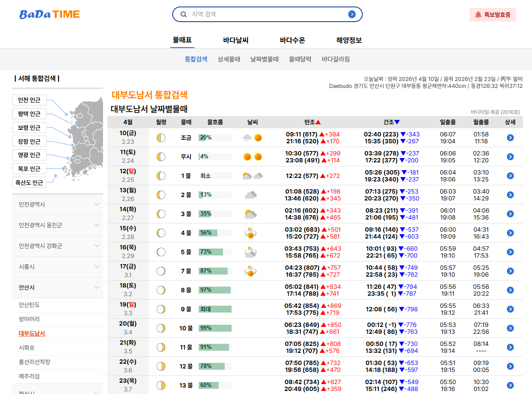This screenshot has height=394, width=532.
Task: Open detail arrow for 22(수) row
Action: [x=510, y=366]
